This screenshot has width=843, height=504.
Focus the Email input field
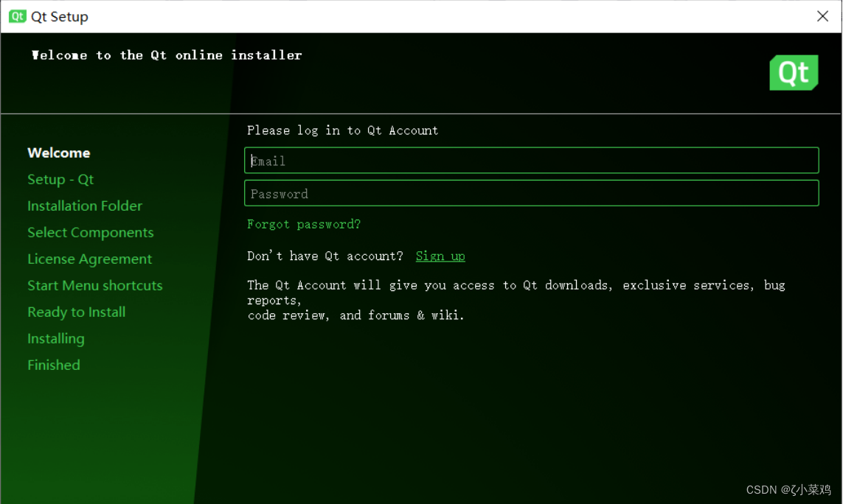pyautogui.click(x=531, y=160)
